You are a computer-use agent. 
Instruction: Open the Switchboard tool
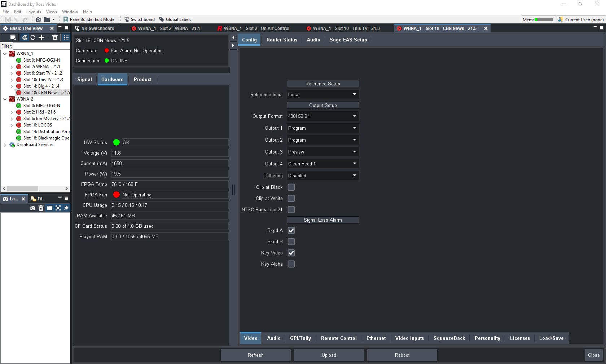point(140,19)
